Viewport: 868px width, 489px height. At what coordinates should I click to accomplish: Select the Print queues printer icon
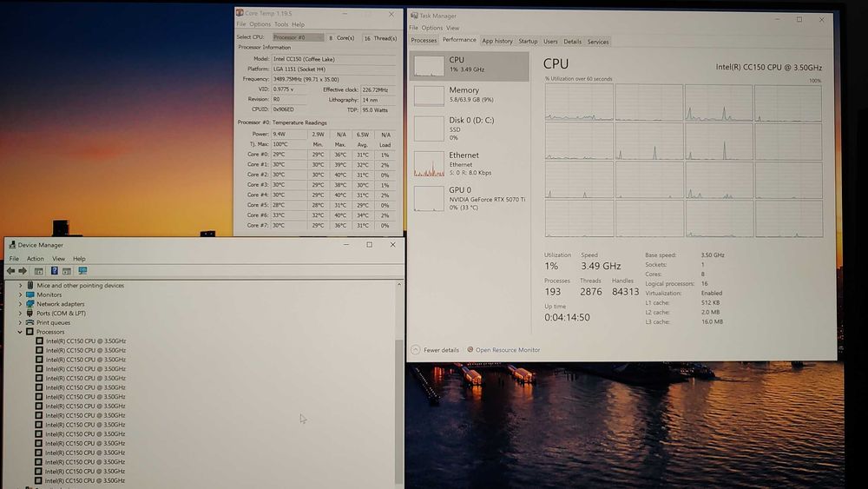pos(30,322)
